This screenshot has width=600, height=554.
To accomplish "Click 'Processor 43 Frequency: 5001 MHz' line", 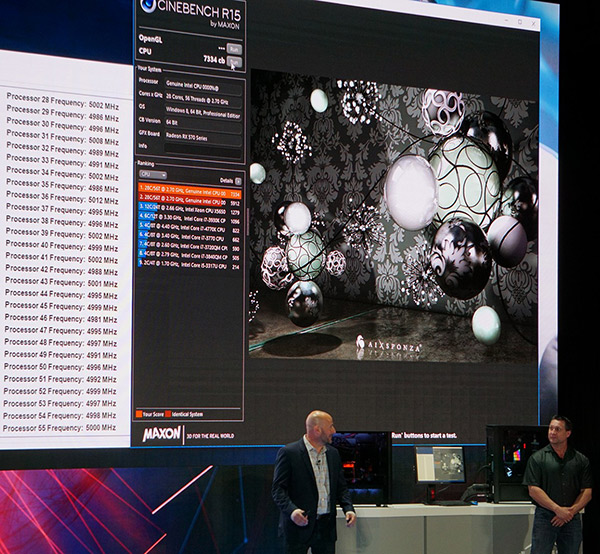I will click(x=61, y=282).
